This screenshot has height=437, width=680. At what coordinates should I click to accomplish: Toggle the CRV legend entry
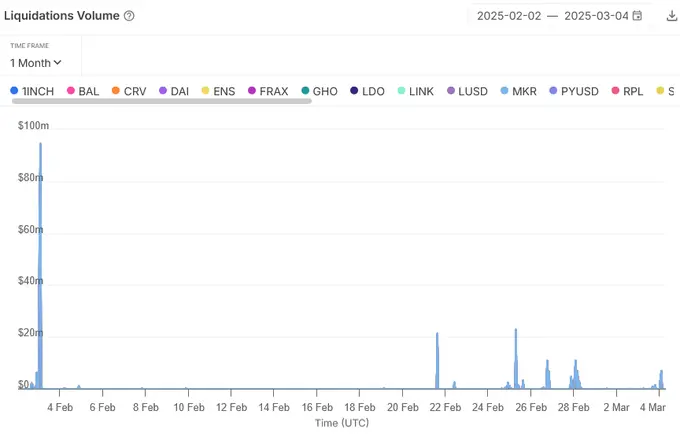pyautogui.click(x=128, y=91)
